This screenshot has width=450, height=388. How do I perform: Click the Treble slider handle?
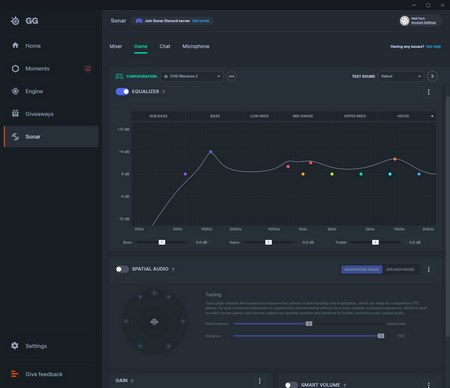click(375, 242)
